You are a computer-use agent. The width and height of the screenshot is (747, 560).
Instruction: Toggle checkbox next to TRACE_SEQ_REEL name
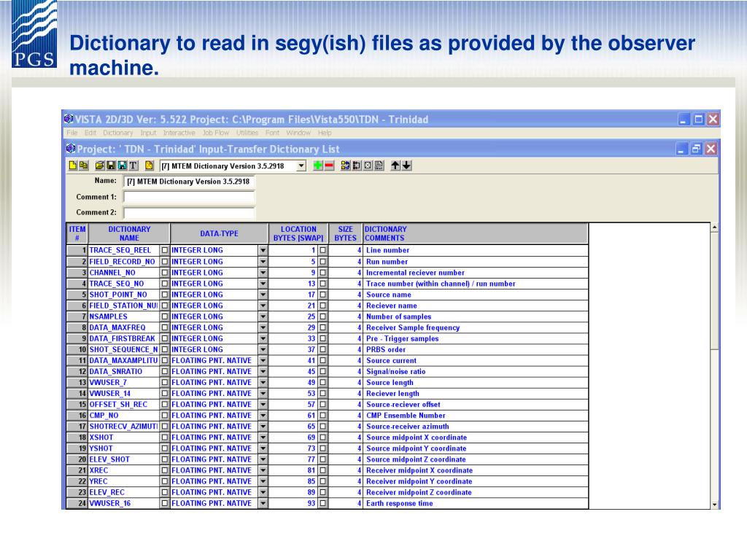tap(164, 250)
